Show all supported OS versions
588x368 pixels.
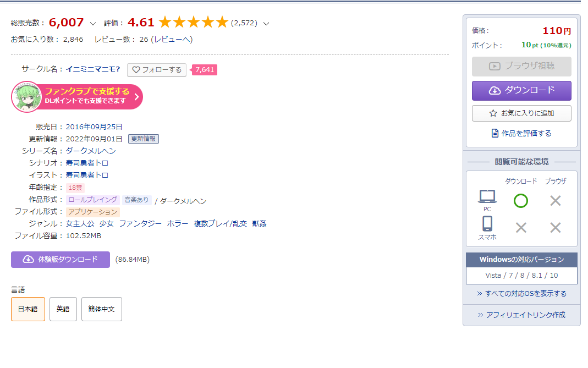click(x=521, y=294)
